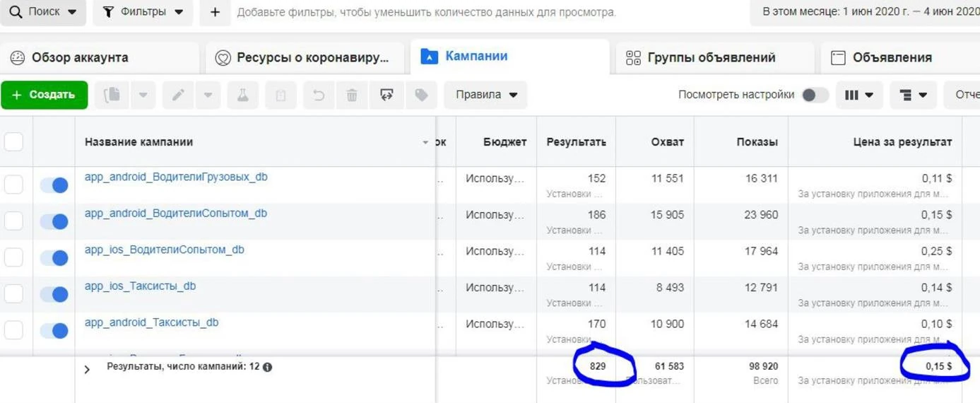Click the 15 905 reach cell
Screen dimensions: 980x403
(668, 214)
